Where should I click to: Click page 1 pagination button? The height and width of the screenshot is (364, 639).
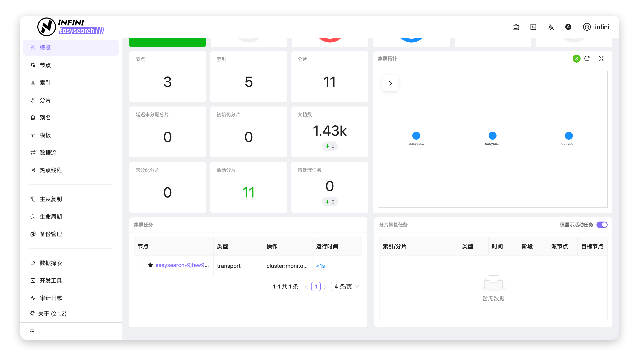(316, 287)
